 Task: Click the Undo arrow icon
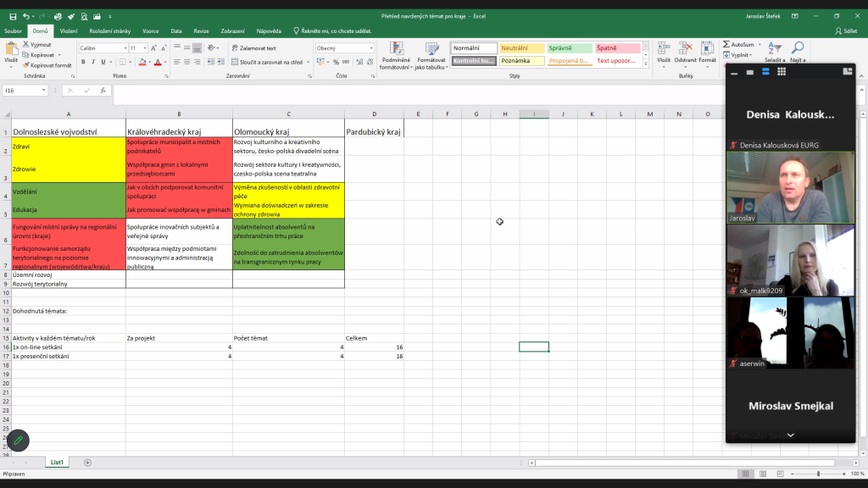[x=25, y=17]
